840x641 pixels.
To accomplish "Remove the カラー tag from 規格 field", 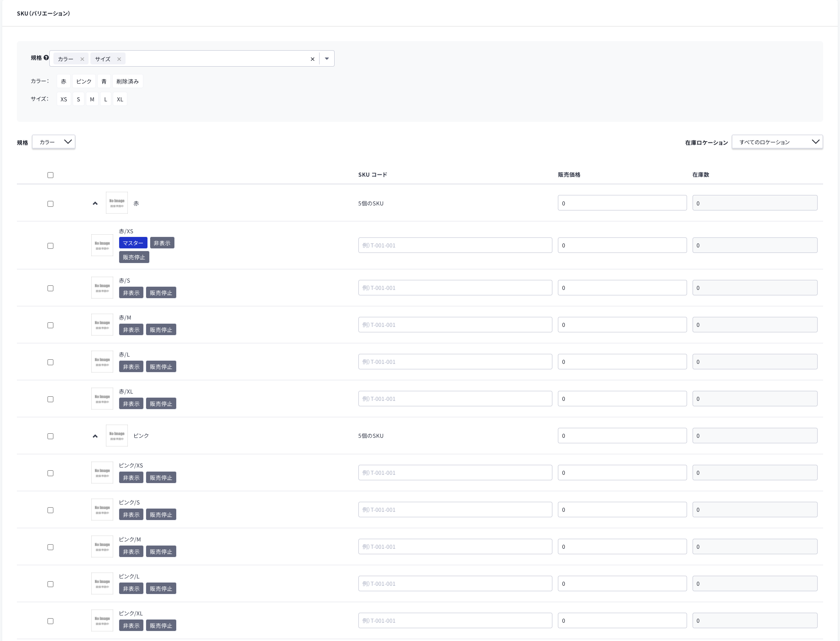I will tap(82, 59).
